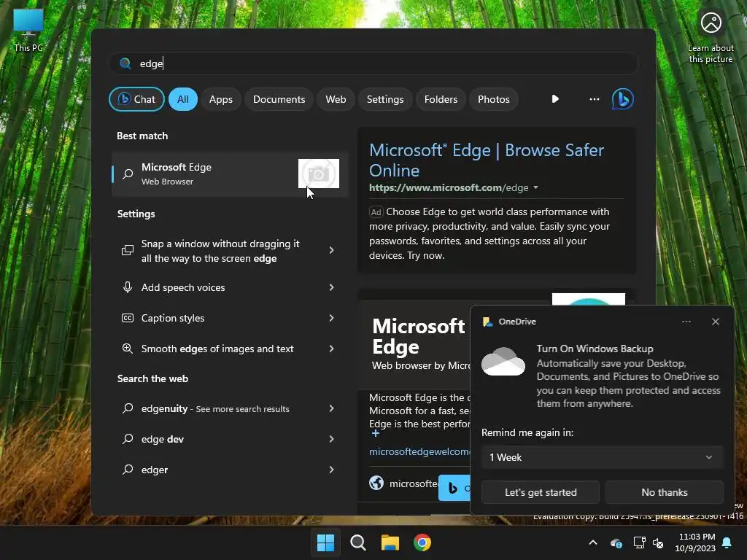Viewport: 747px width, 560px height.
Task: Open OneDrive notification more options dots
Action: (686, 322)
